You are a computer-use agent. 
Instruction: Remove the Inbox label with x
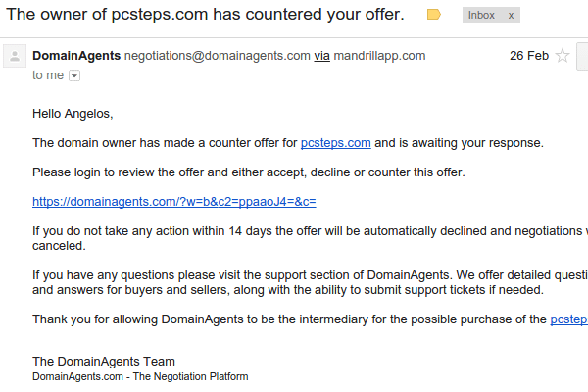[x=511, y=15]
